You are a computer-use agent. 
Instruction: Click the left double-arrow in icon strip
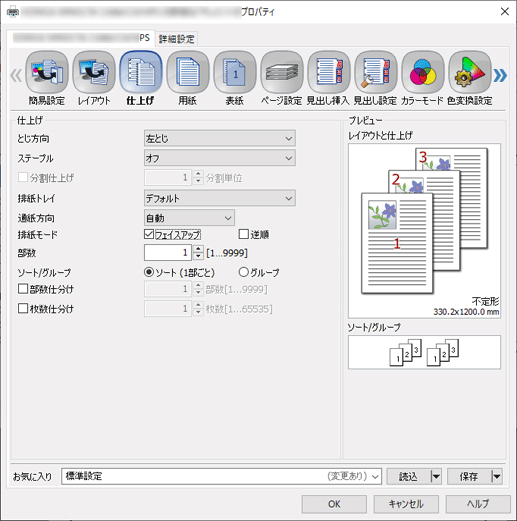16,75
